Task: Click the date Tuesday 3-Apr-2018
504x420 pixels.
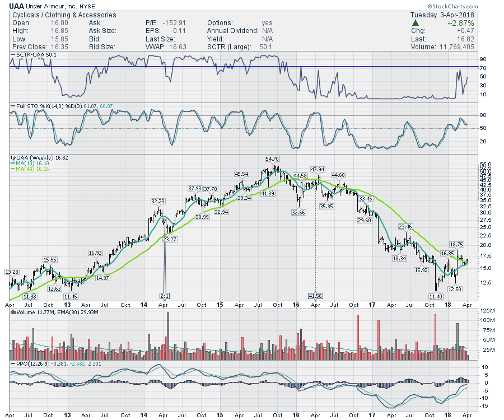Action: pyautogui.click(x=442, y=15)
